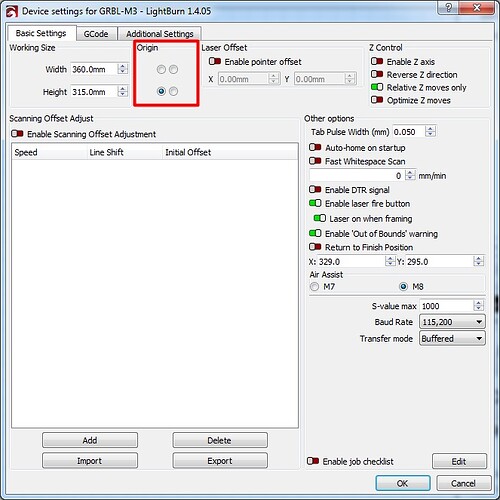
Task: Open the Additional Settings tab
Action: click(160, 34)
